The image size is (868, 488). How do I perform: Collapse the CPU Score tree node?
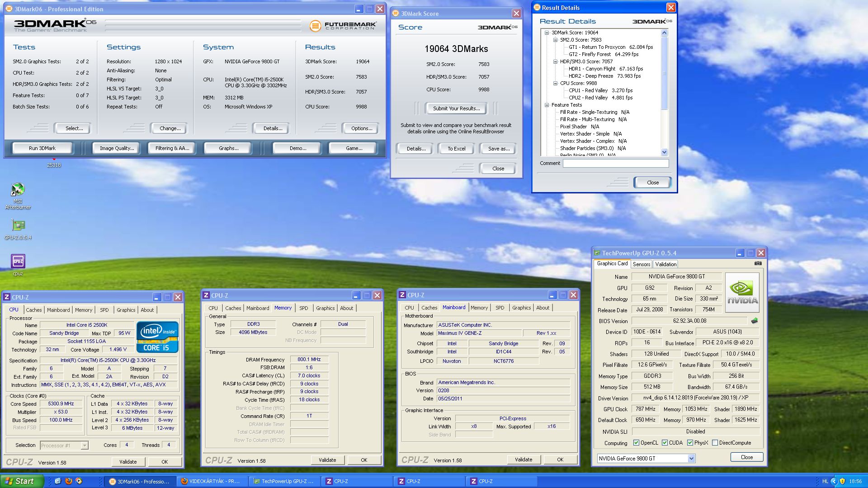[x=556, y=83]
